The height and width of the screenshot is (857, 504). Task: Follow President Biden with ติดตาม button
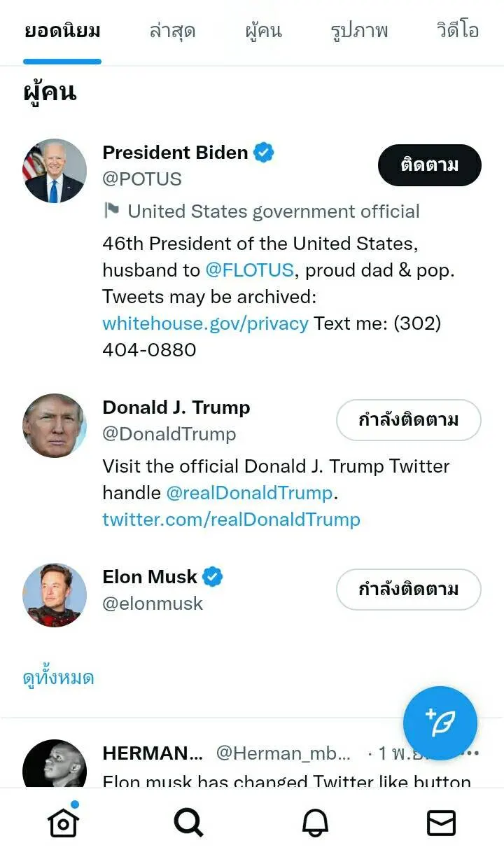(429, 165)
